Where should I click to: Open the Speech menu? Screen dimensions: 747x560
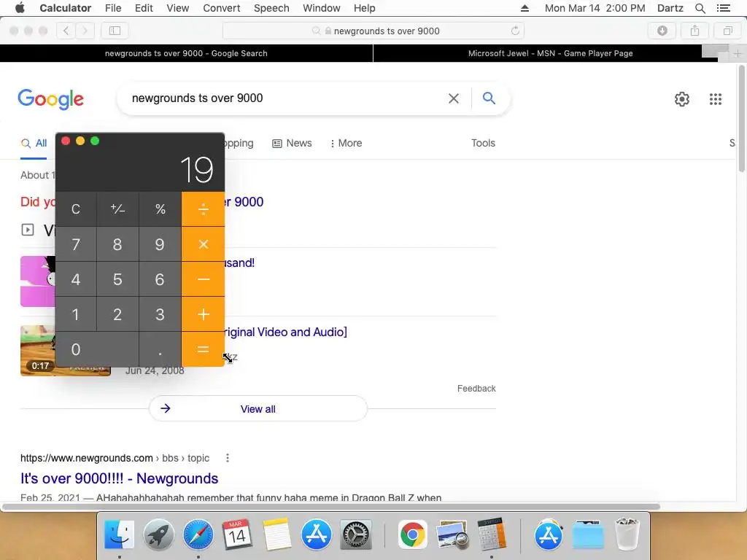point(271,8)
